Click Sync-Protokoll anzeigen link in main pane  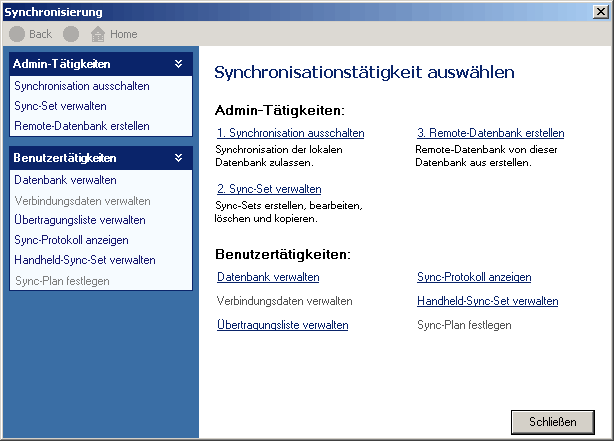474,277
